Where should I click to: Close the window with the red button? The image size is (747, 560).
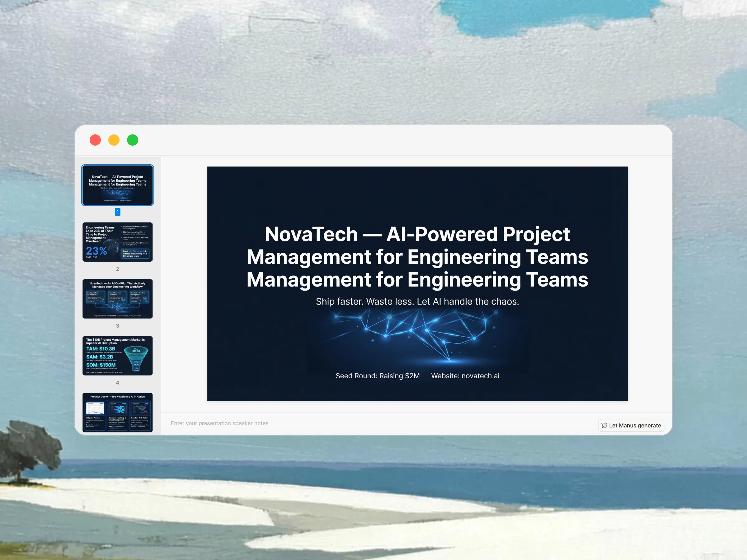pos(95,140)
